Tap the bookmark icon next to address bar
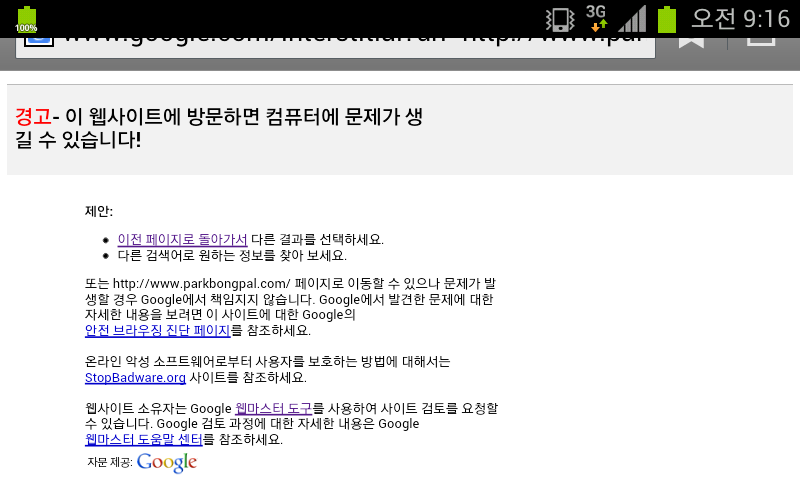 coord(691,43)
